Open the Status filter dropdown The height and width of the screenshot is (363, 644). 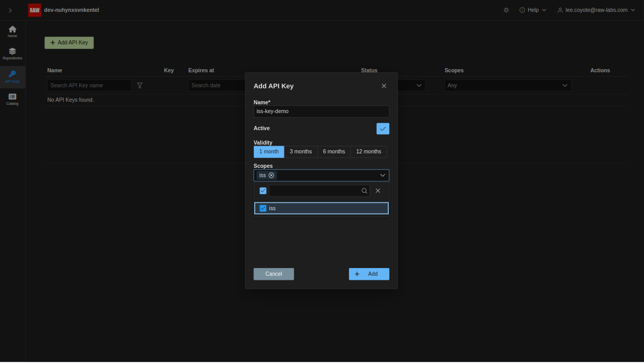419,85
